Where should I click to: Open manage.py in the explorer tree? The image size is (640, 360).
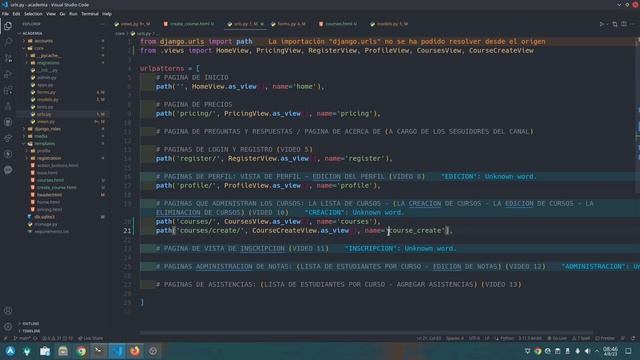coord(46,224)
